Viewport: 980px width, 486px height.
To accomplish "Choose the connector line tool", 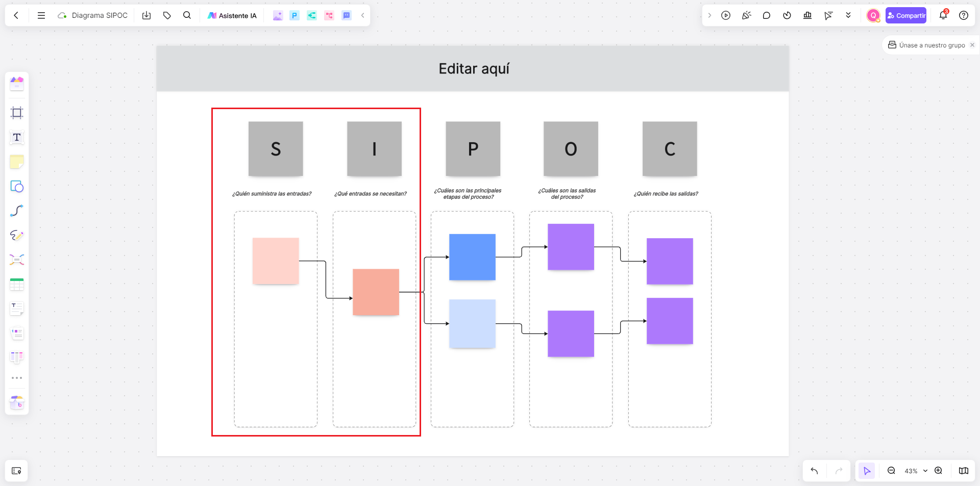I will tap(17, 211).
